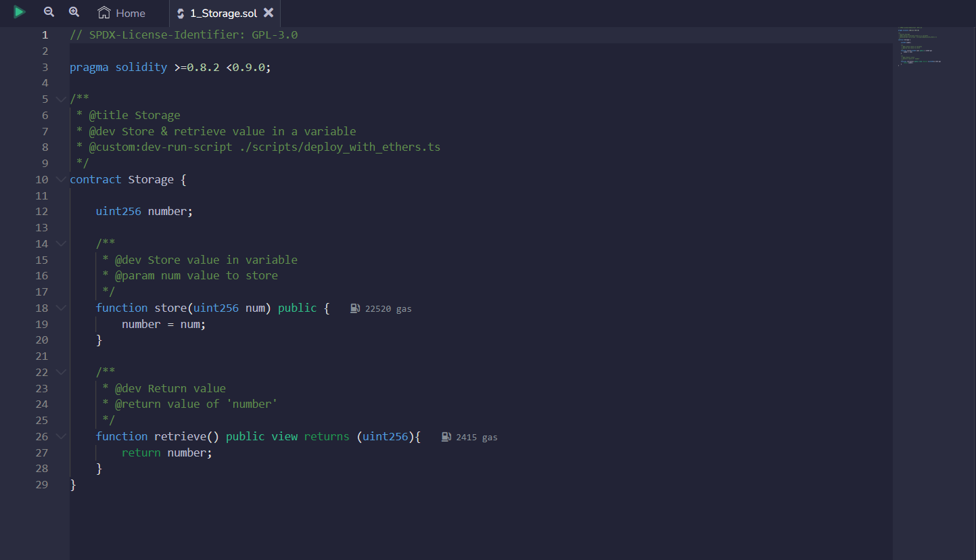Collapse the title comment block at line 5
This screenshot has height=560, width=976.
coord(61,99)
